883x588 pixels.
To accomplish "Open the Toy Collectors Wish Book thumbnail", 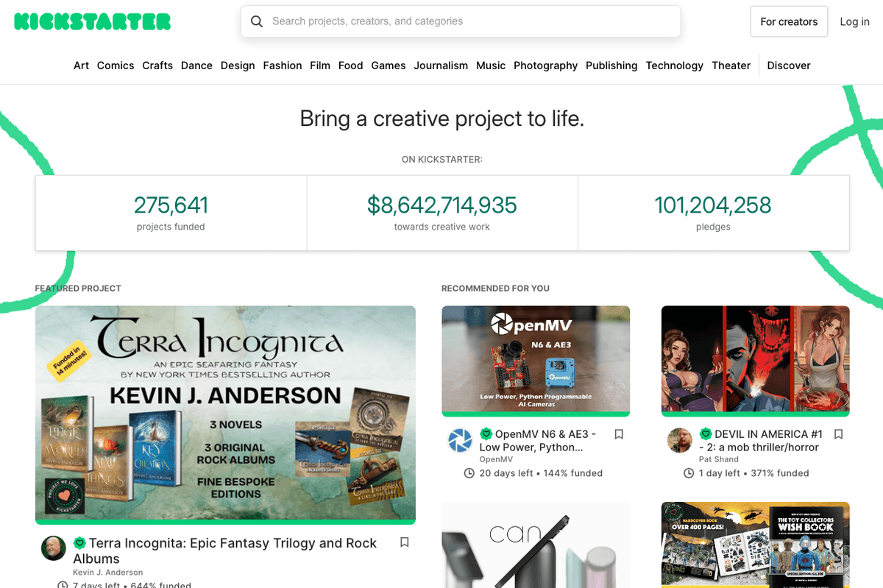I will (756, 545).
